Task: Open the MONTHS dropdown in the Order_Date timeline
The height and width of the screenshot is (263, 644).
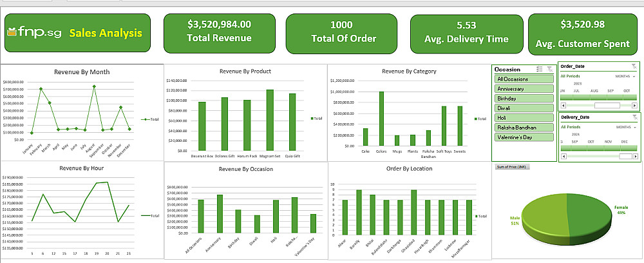Action: pos(625,76)
